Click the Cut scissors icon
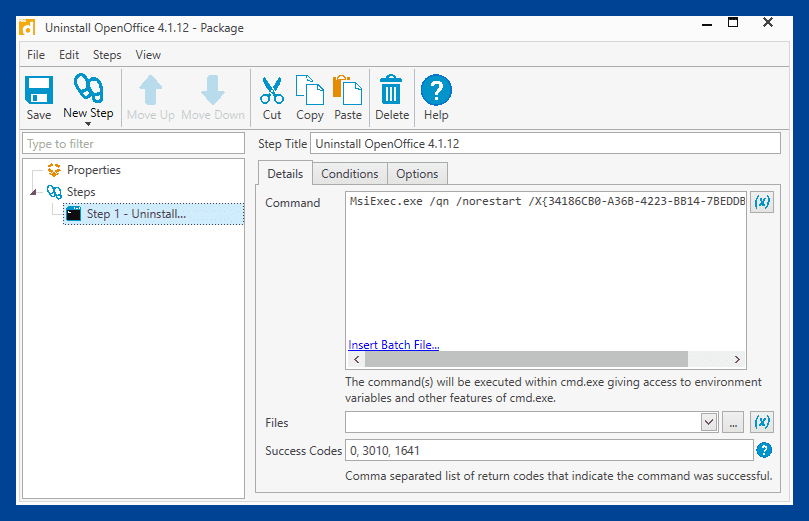The height and width of the screenshot is (521, 809). [x=272, y=90]
